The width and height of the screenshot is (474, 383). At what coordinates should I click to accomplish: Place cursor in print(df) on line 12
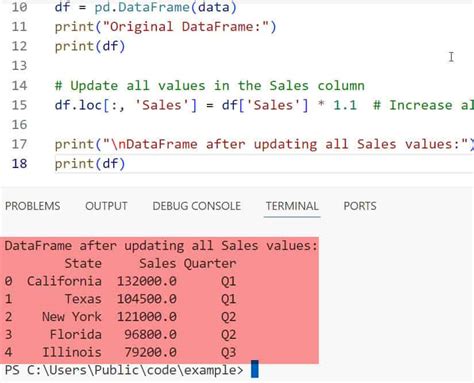(x=90, y=46)
